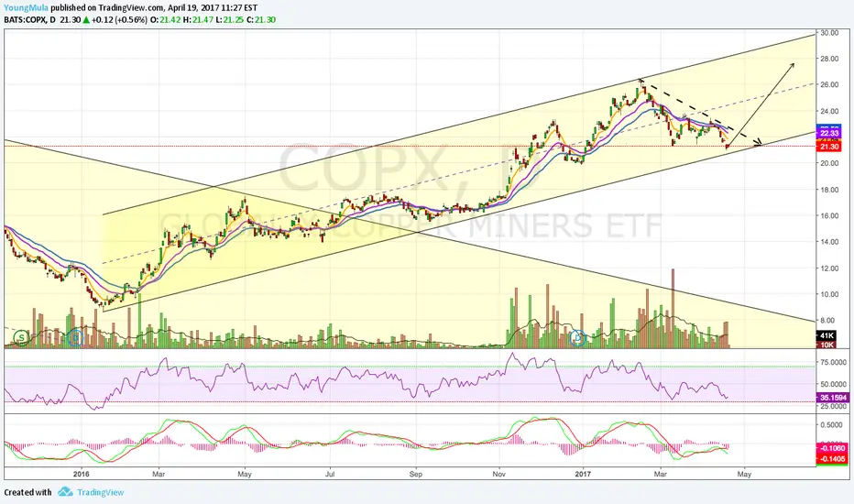Click the YoungMula author name
This screenshot has width=854, height=504.
[24, 8]
